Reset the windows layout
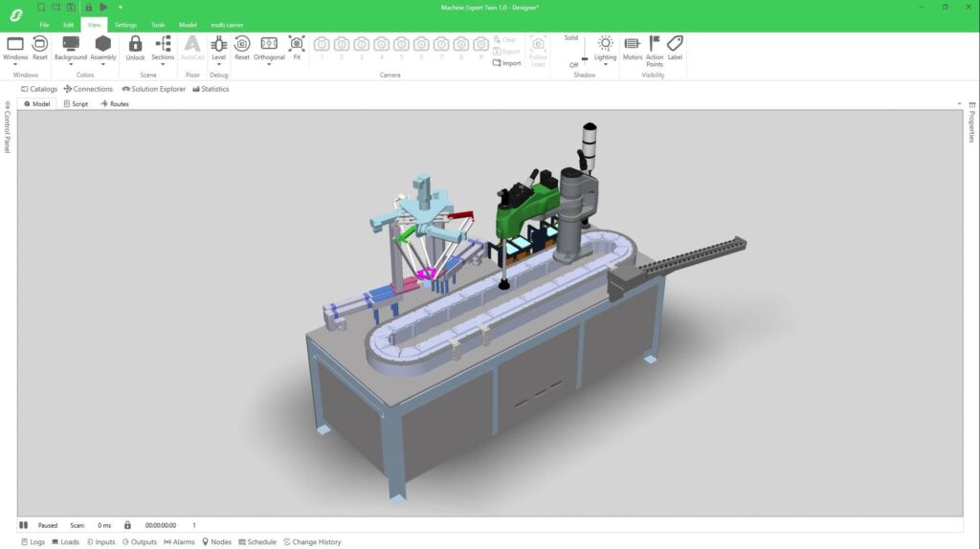 [39, 48]
